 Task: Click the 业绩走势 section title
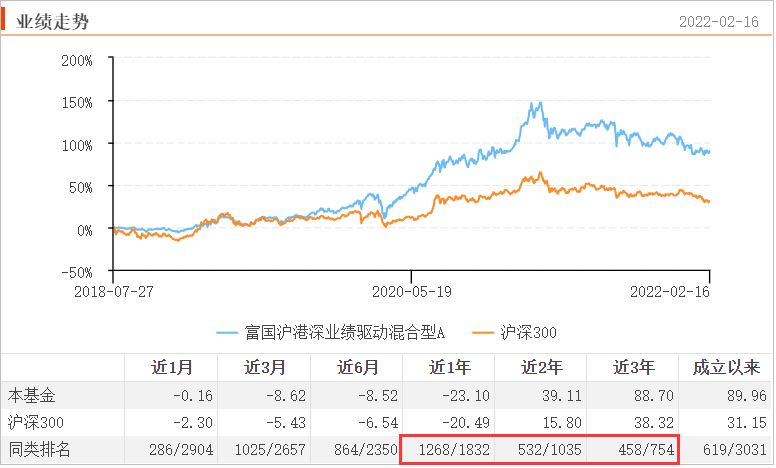pyautogui.click(x=52, y=22)
